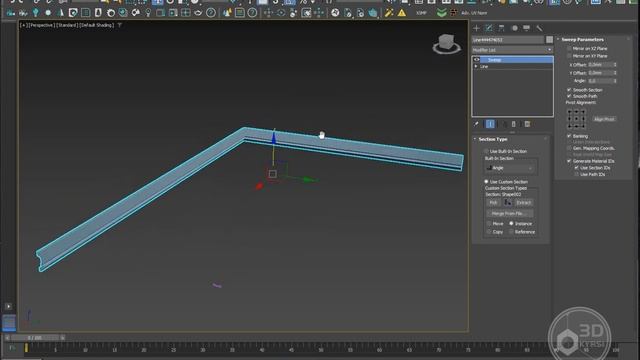
Task: Select Use Built-In Section radio button
Action: point(486,151)
